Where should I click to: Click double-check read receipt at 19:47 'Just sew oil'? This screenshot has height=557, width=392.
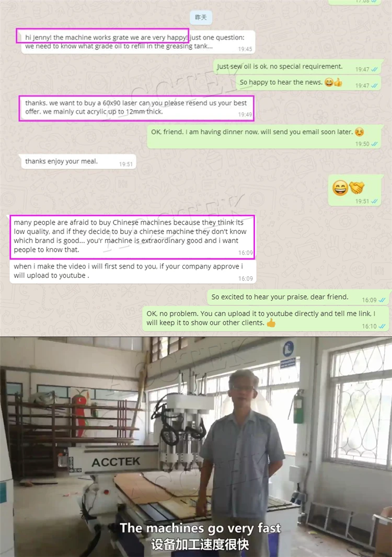pyautogui.click(x=374, y=69)
